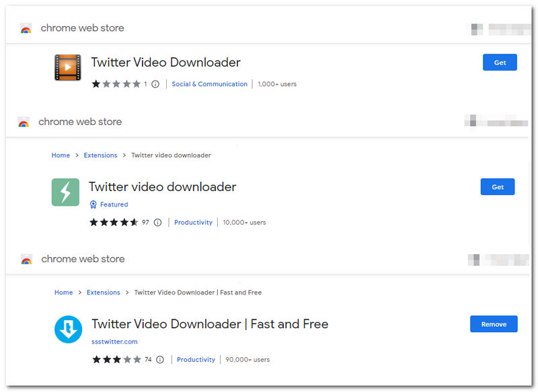Get the Featured Twitter video downloader
The width and height of the screenshot is (538, 392).
tap(498, 187)
